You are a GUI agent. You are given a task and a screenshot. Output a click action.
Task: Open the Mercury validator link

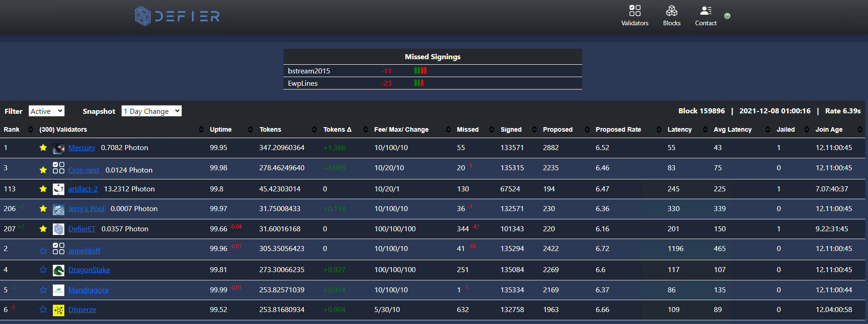[82, 147]
